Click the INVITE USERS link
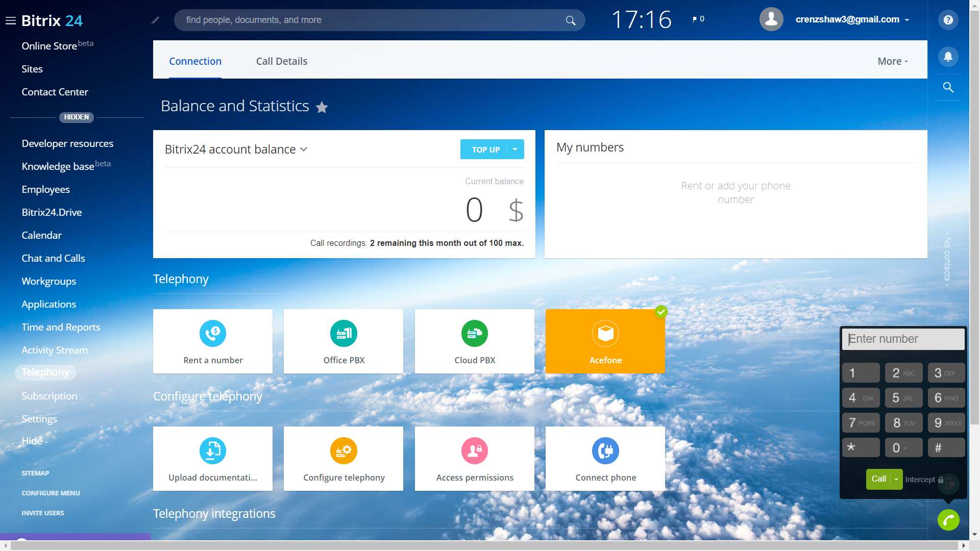This screenshot has height=551, width=980. click(x=42, y=513)
